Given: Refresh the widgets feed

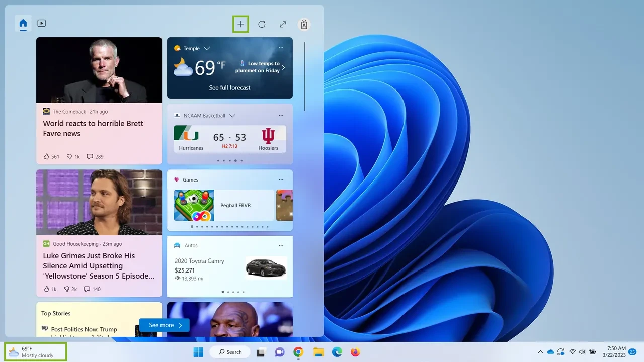Looking at the screenshot, I should coord(262,24).
